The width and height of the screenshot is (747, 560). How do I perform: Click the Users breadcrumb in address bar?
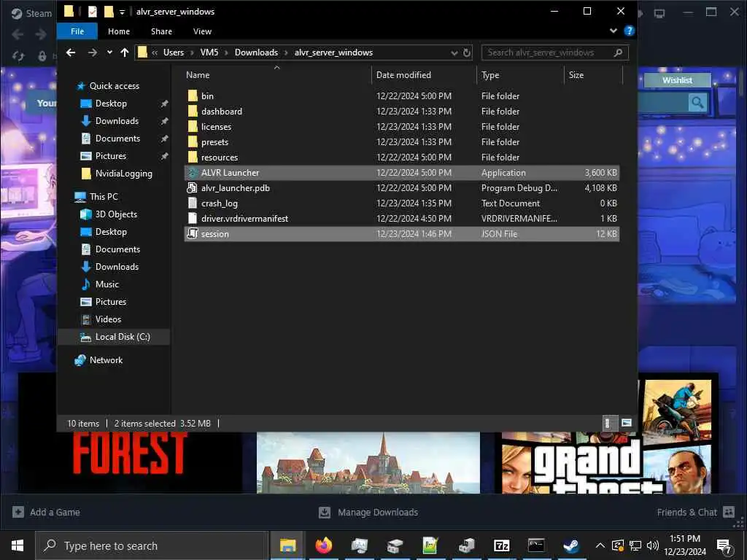174,52
